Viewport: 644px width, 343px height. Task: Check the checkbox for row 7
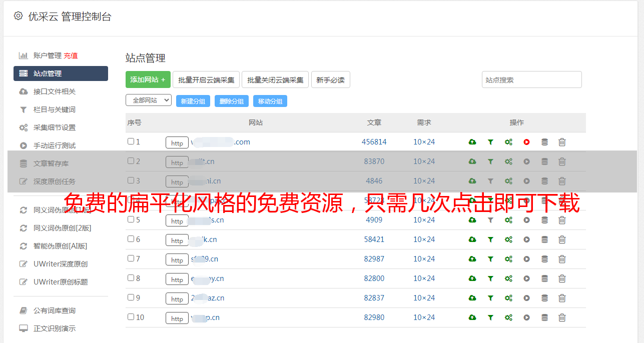(131, 258)
